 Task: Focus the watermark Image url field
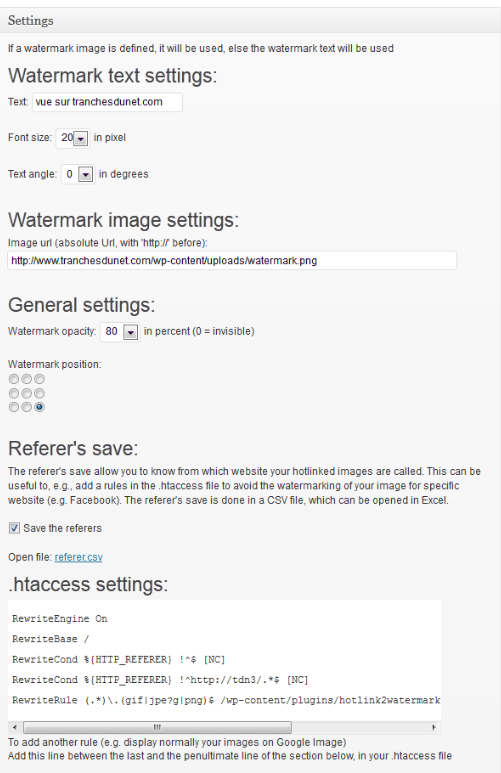(232, 260)
